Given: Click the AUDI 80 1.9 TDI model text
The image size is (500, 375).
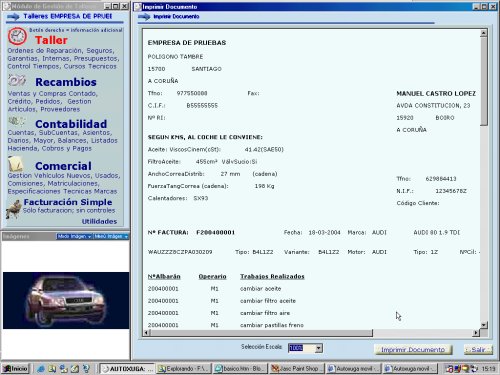Looking at the screenshot, I should click(x=437, y=232).
